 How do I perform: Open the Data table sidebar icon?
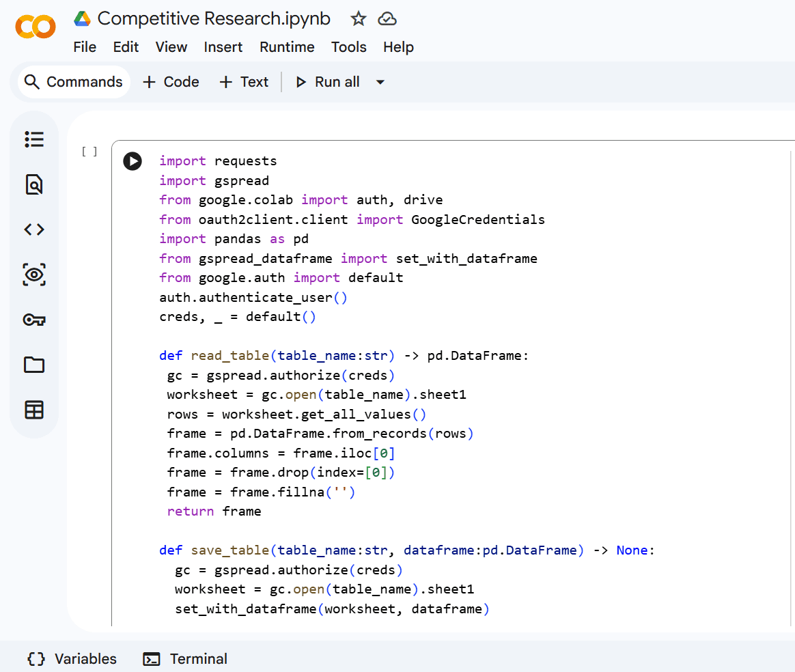(x=34, y=410)
